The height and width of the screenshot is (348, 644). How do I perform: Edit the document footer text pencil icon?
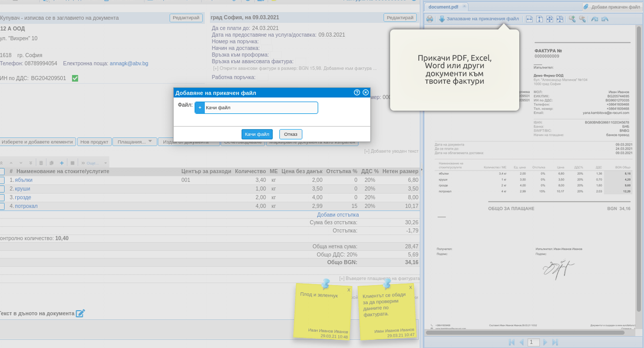pos(80,313)
